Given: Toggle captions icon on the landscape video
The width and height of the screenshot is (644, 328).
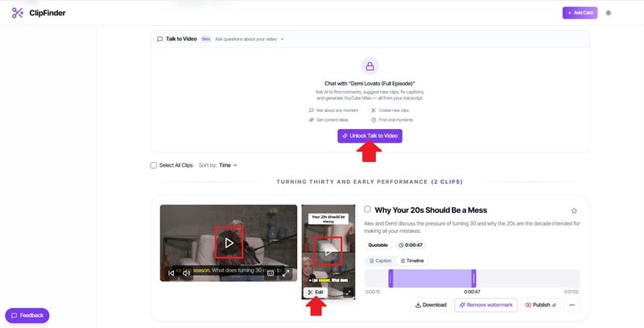Looking at the screenshot, I should [270, 273].
